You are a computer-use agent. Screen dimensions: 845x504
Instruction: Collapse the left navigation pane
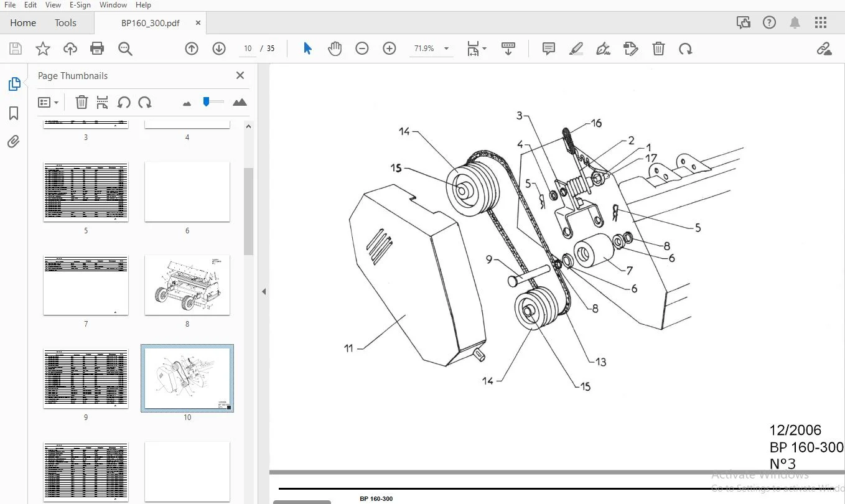coord(264,291)
